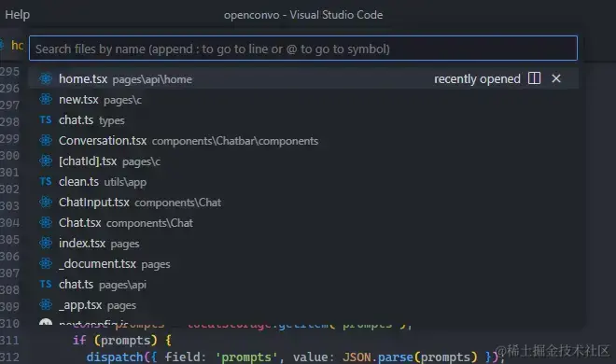Image resolution: width=616 pixels, height=364 pixels.
Task: Select ChatInput.tsx in the file list
Action: pyautogui.click(x=303, y=202)
